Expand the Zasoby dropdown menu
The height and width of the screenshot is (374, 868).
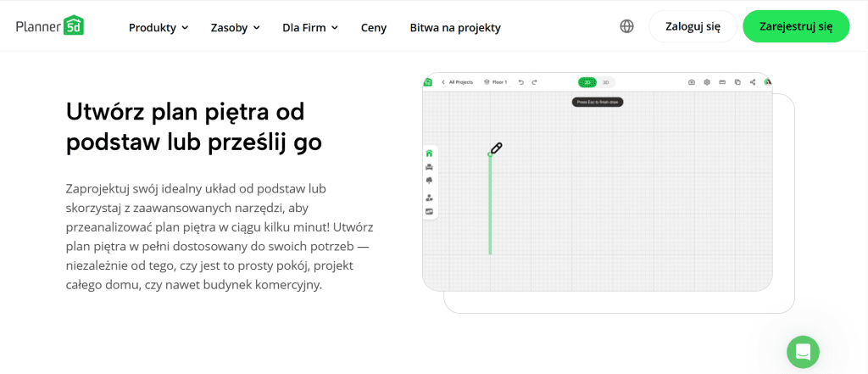[235, 27]
